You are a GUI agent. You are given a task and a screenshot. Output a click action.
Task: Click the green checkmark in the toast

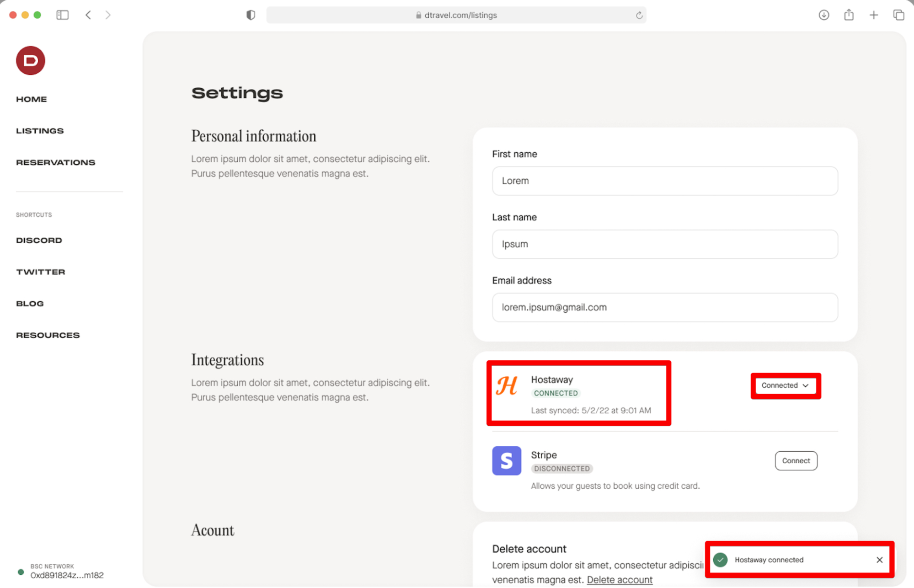pos(720,560)
